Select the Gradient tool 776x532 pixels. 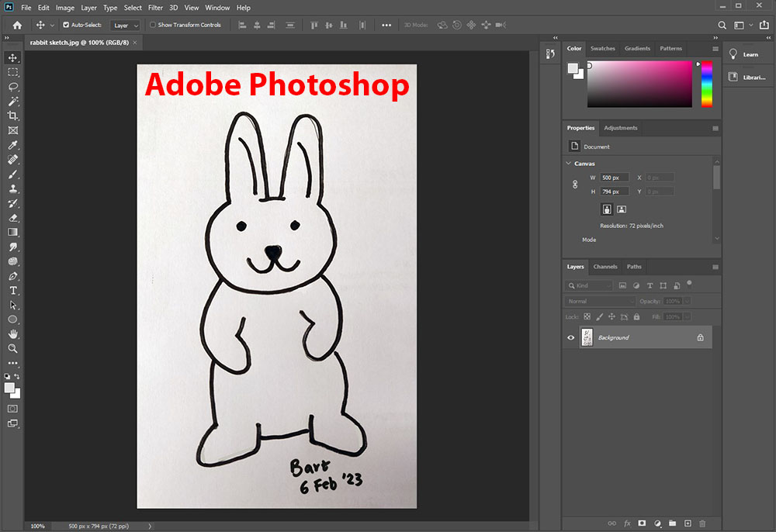pos(13,233)
